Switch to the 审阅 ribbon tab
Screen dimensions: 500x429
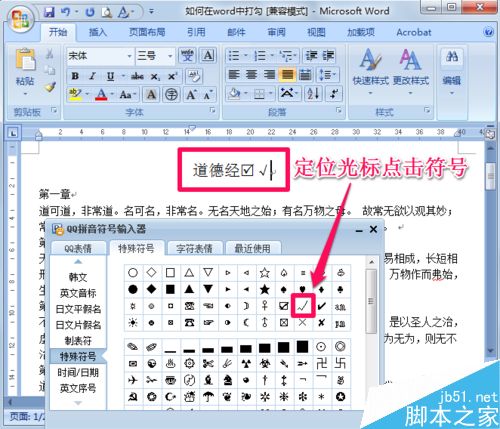pyautogui.click(x=276, y=32)
